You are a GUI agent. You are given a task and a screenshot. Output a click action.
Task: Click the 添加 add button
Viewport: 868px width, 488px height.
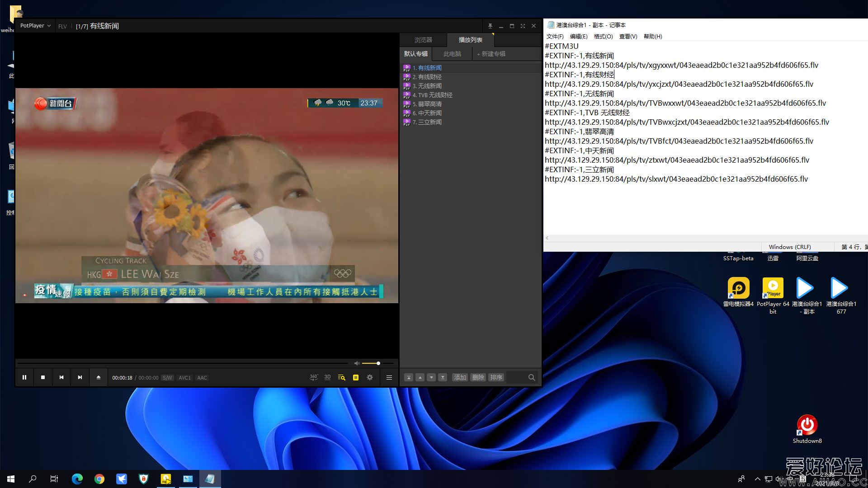tap(460, 377)
